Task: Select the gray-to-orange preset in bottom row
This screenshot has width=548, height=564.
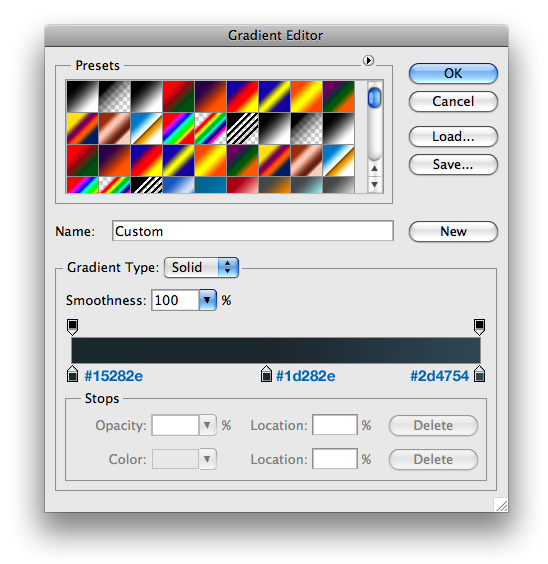Action: (x=274, y=185)
